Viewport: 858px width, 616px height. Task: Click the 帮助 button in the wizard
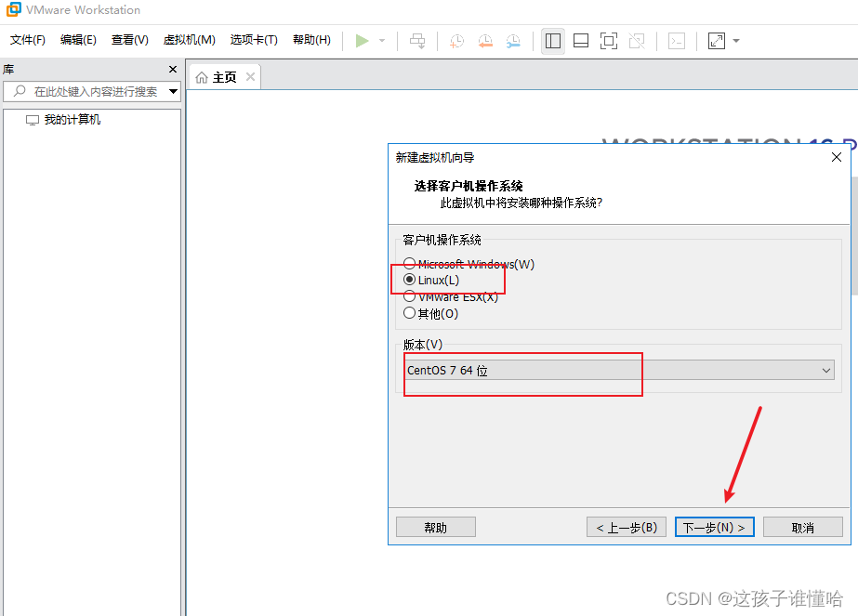[436, 528]
